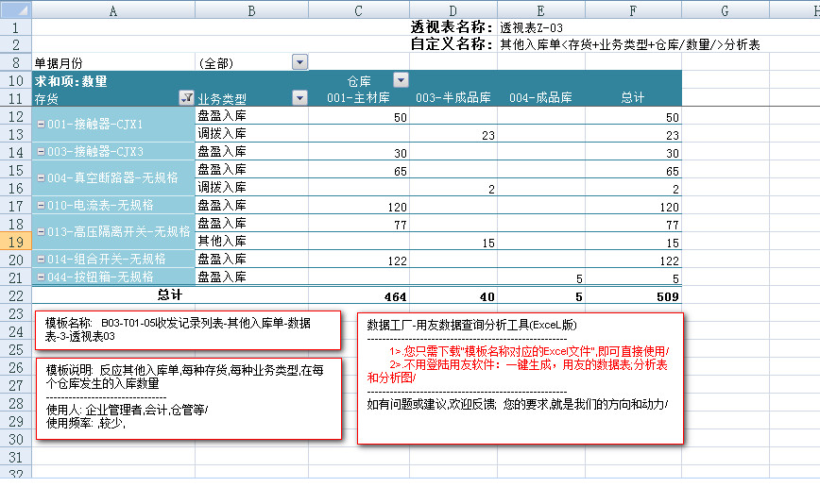Collapse the 001-接触器-CJX1 pivot group
The image size is (820, 504).
[x=40, y=125]
